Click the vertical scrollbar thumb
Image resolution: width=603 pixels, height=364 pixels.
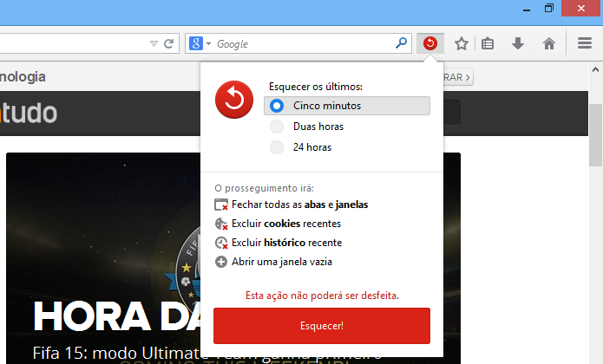[x=595, y=135]
